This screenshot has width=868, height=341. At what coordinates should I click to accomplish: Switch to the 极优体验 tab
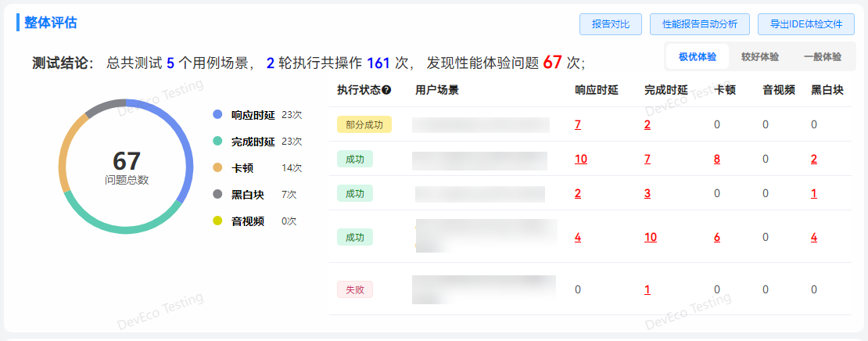click(x=697, y=56)
